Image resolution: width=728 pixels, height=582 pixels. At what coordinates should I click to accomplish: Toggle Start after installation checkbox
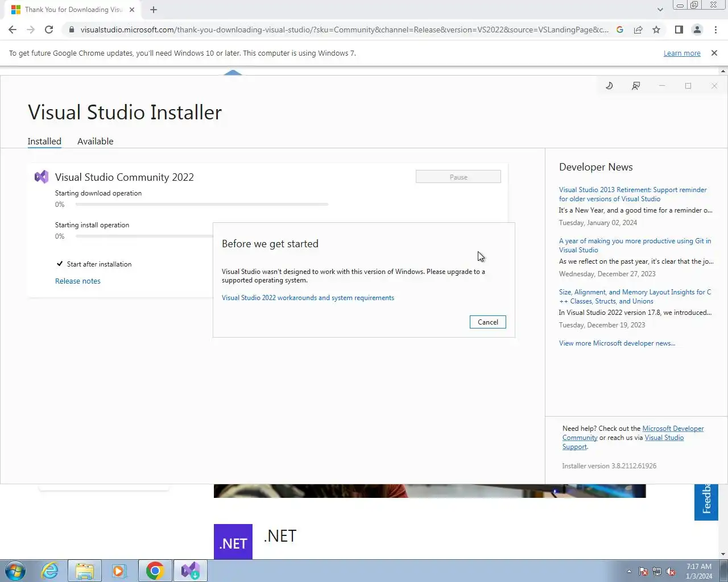tap(60, 264)
